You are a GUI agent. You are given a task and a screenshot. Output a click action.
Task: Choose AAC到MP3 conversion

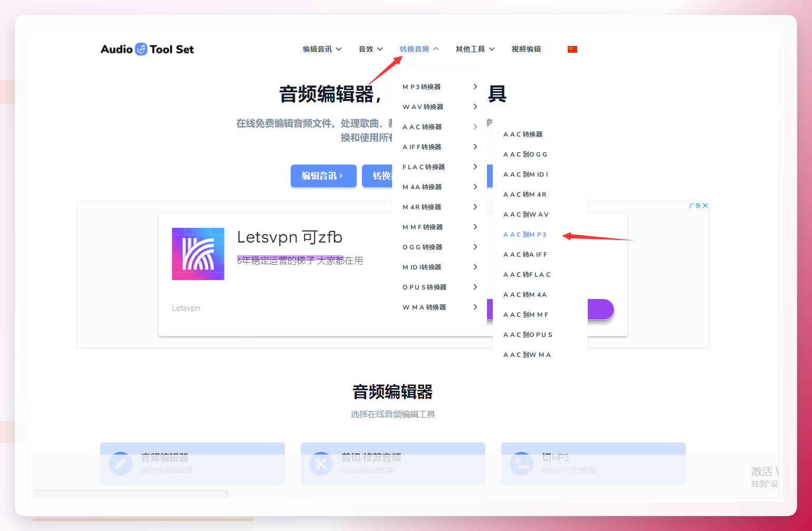pyautogui.click(x=524, y=234)
